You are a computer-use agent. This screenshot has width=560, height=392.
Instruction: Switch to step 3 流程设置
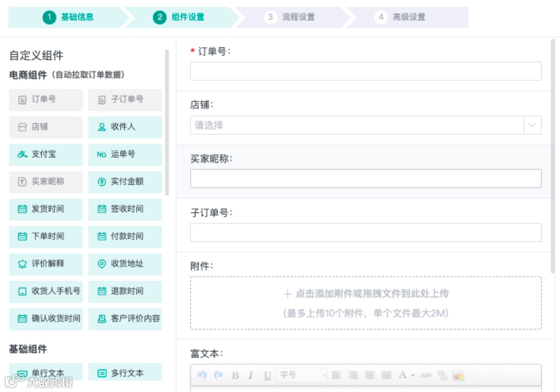(x=289, y=17)
